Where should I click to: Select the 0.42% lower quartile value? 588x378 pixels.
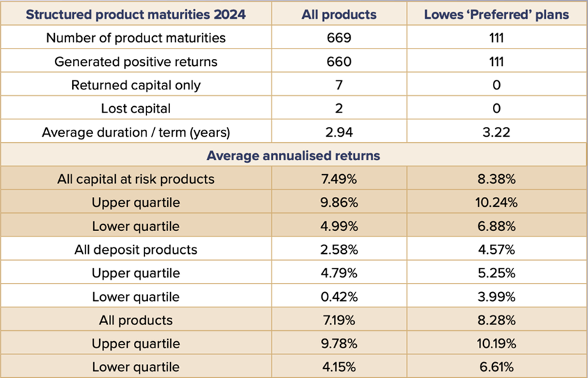point(339,297)
